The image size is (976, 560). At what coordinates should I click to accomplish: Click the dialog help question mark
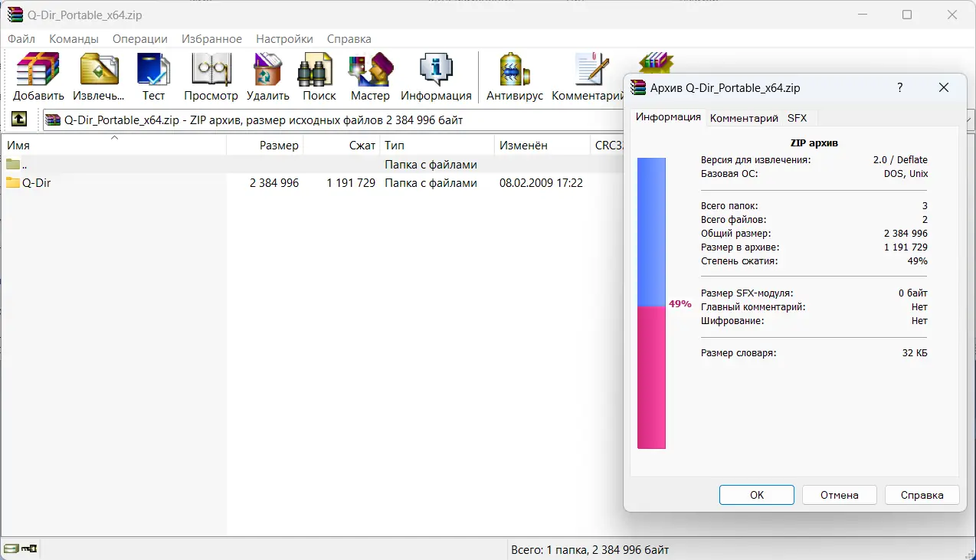click(x=900, y=87)
